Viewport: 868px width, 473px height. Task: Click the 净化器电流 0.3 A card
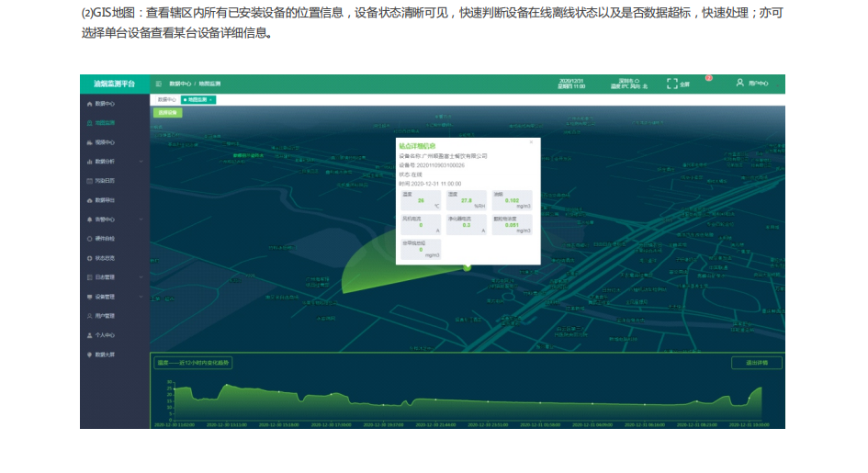(x=466, y=224)
